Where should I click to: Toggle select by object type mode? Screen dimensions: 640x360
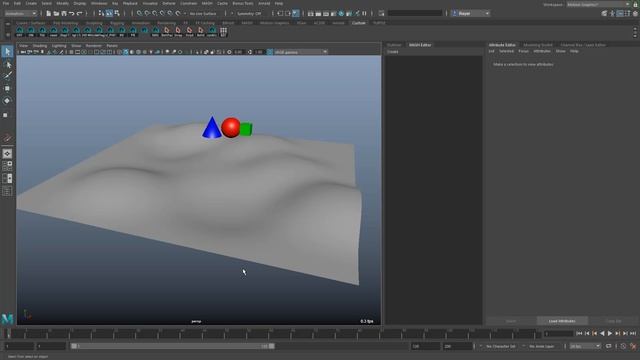pos(109,13)
